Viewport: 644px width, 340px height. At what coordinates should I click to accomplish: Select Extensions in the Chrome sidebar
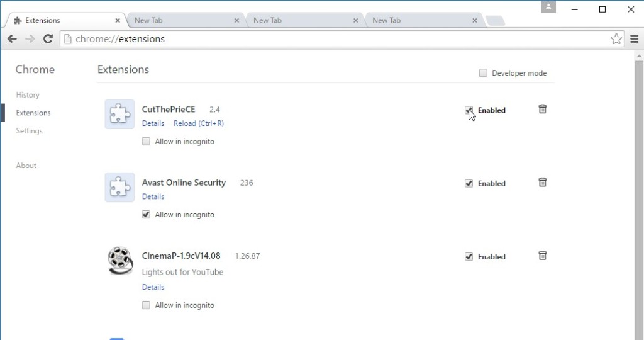33,113
